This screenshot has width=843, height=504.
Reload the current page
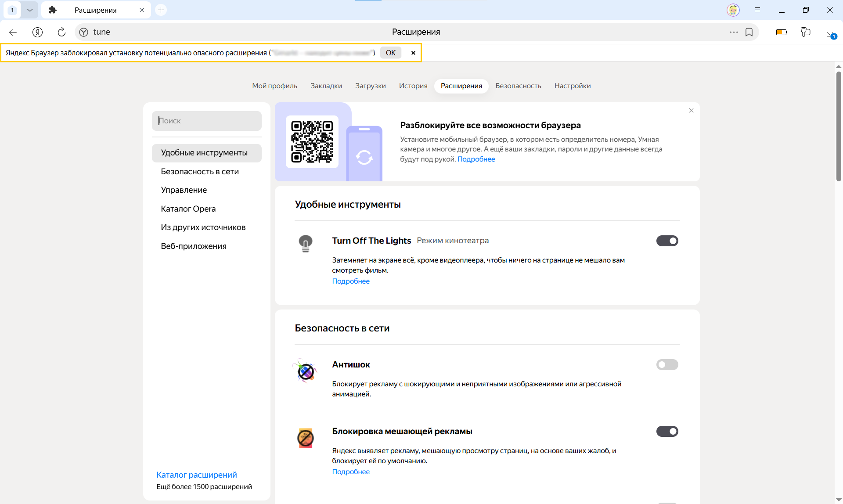[x=61, y=32]
